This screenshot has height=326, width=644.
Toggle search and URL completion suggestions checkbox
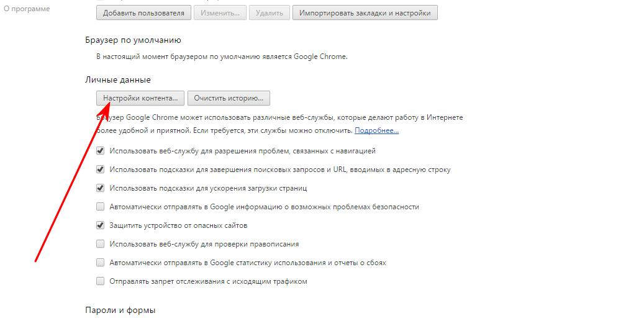[x=100, y=169]
